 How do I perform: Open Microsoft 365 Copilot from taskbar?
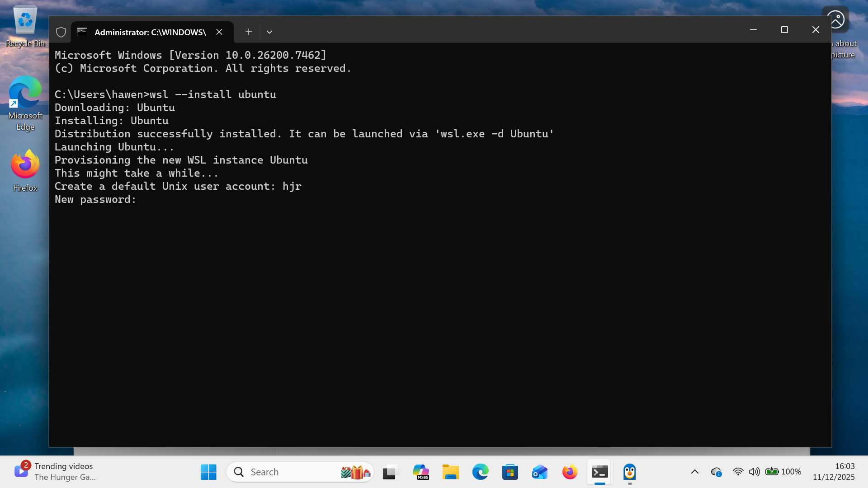[420, 471]
